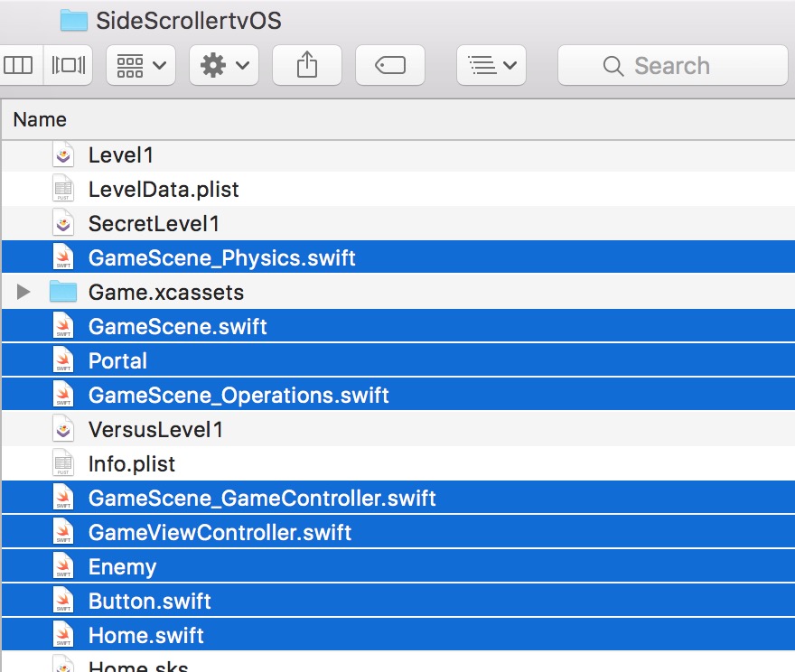Click the Tags toolbar icon
This screenshot has height=672, width=795.
(x=389, y=64)
